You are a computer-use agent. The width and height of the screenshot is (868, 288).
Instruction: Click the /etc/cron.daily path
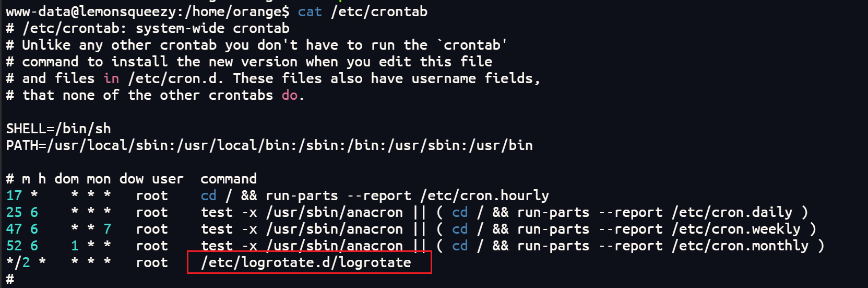(x=732, y=212)
